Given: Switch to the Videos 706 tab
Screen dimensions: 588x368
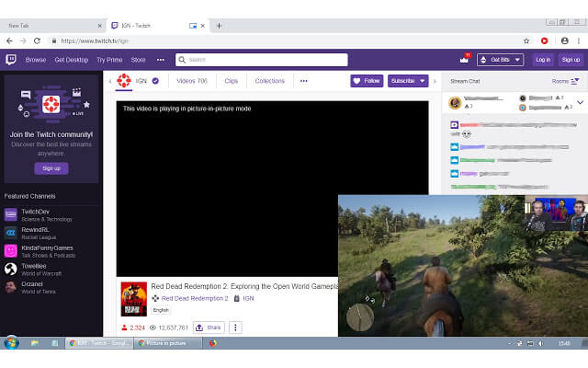Looking at the screenshot, I should 192,81.
